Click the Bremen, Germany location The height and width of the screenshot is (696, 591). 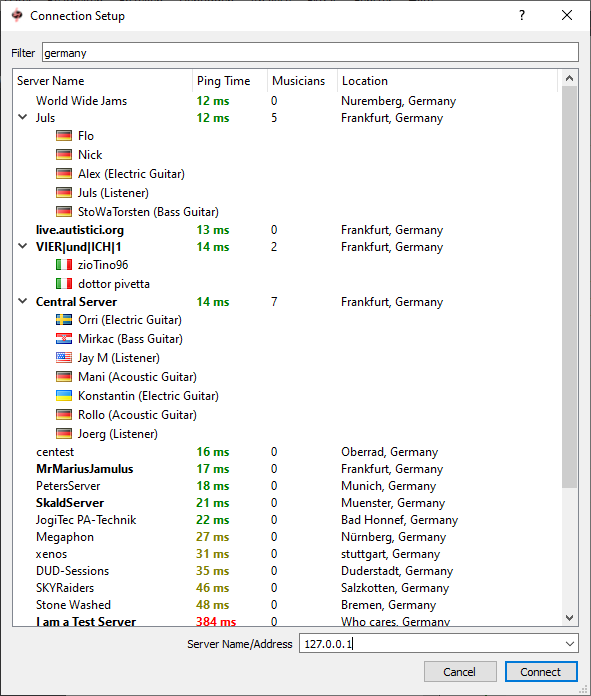tap(389, 605)
